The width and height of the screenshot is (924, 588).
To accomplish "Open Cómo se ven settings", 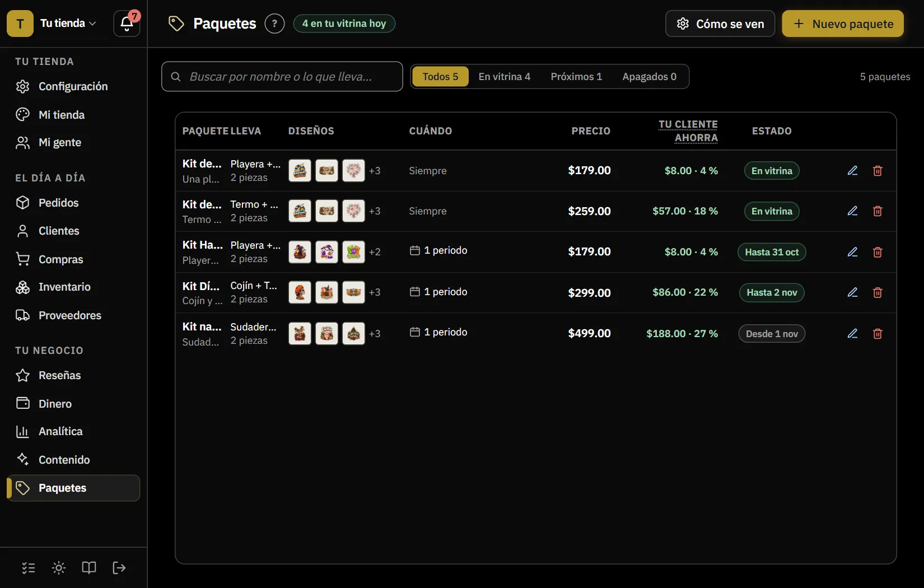I will pos(720,24).
